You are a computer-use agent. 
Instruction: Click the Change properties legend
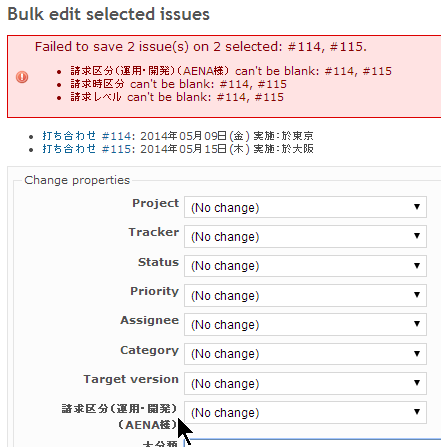[77, 180]
